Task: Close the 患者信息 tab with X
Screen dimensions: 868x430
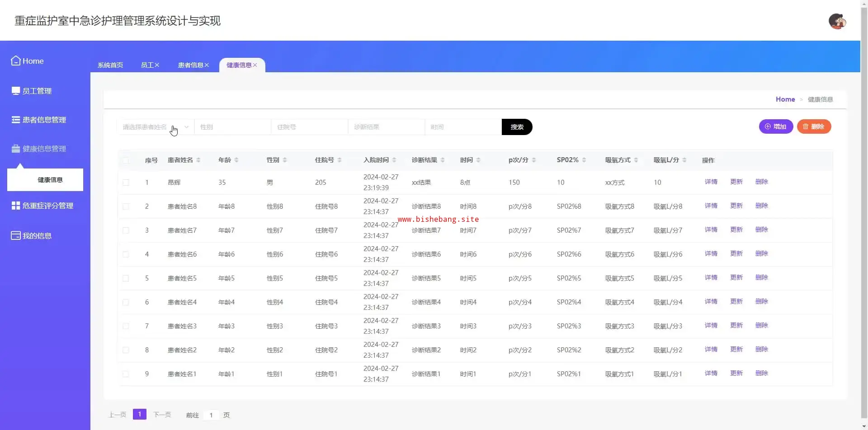Action: click(x=207, y=65)
